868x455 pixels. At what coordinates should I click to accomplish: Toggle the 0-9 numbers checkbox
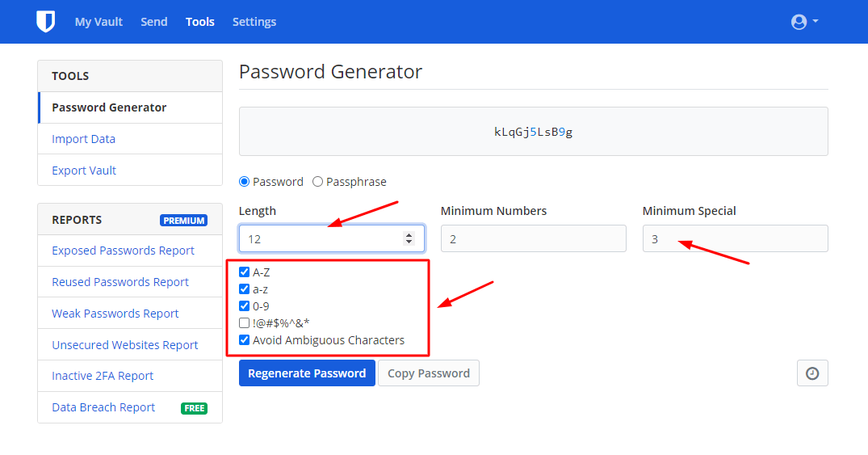(x=245, y=306)
